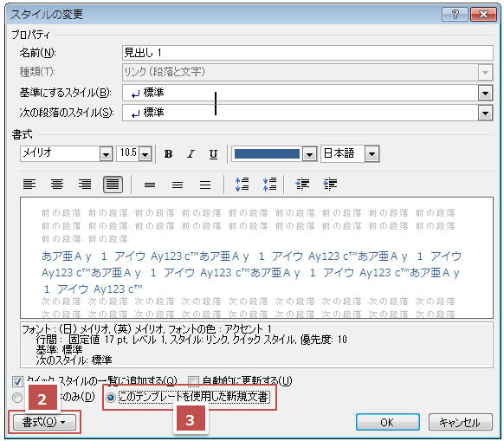Open the メイリオ font name dropdown
504x441 pixels.
106,153
